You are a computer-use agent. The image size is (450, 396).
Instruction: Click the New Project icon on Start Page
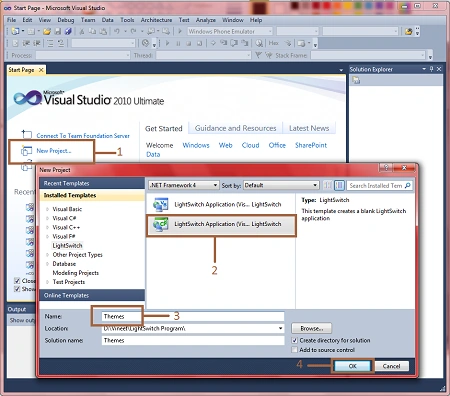26,151
